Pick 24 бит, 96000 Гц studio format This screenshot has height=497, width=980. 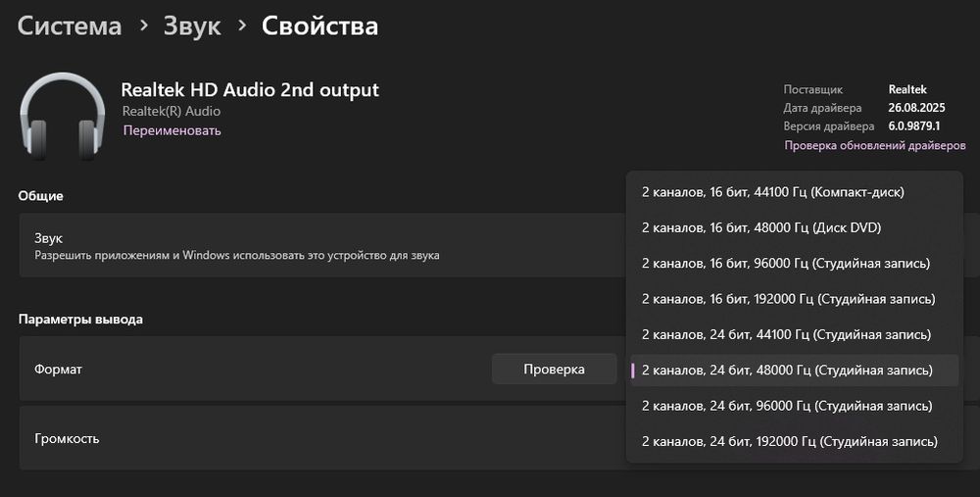[785, 405]
